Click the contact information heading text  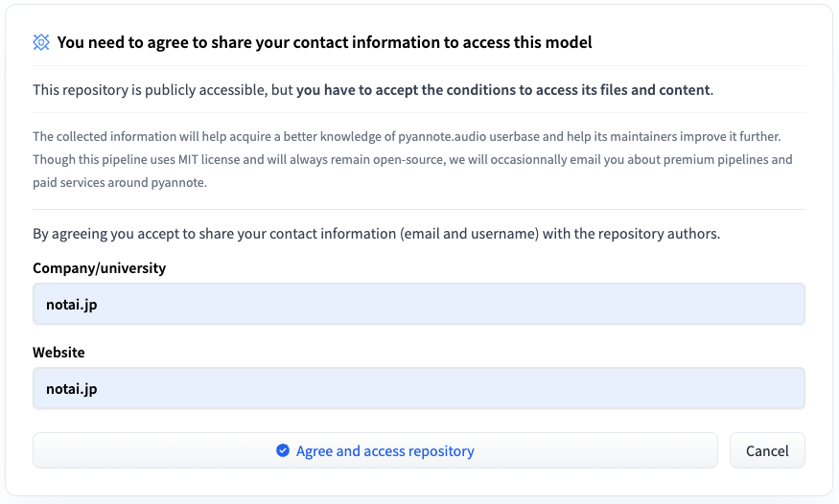324,42
